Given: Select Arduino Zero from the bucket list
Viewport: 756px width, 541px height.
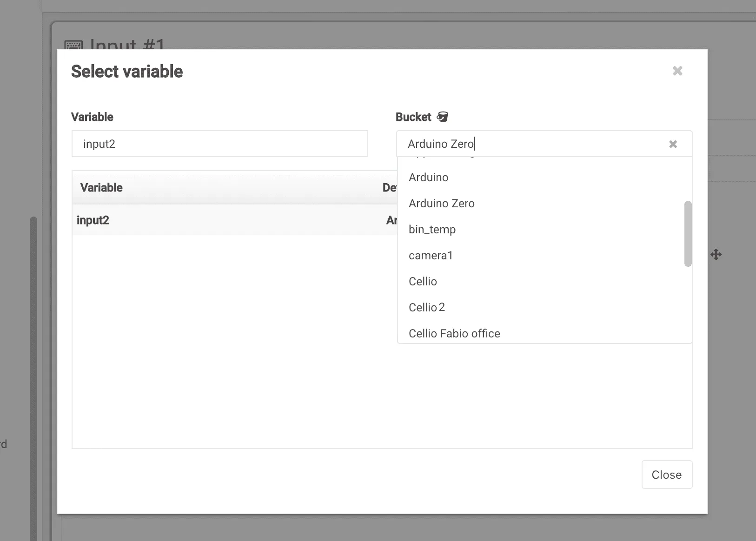Looking at the screenshot, I should pos(441,203).
